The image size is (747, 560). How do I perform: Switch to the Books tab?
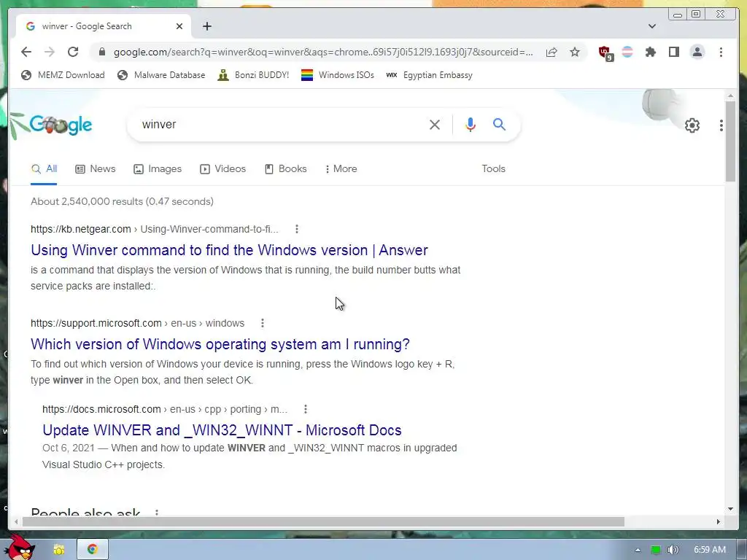click(x=286, y=169)
